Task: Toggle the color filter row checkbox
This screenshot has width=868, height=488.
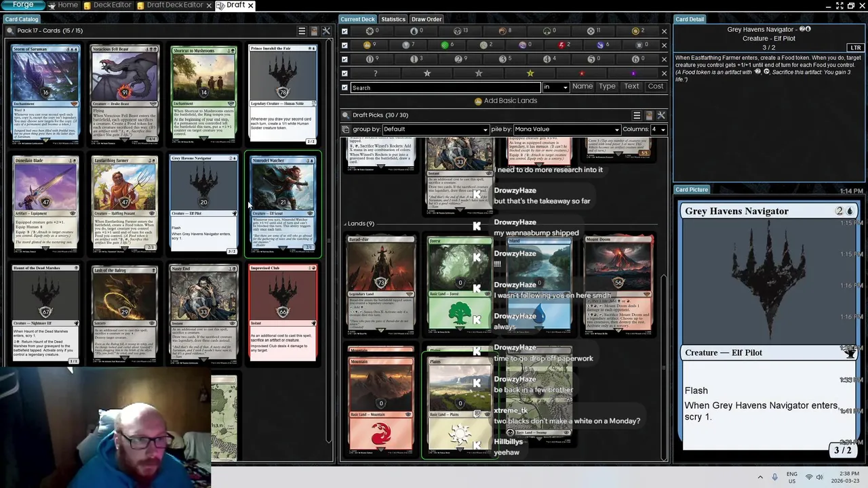Action: point(344,45)
